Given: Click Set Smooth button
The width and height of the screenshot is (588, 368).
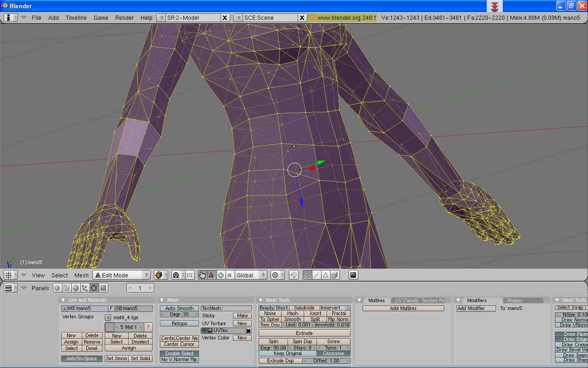Looking at the screenshot, I should tap(116, 358).
